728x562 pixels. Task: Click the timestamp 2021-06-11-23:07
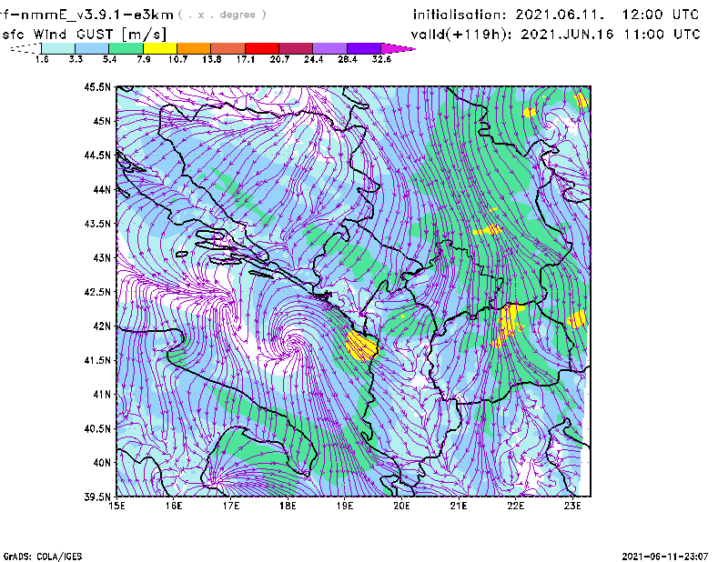click(665, 556)
